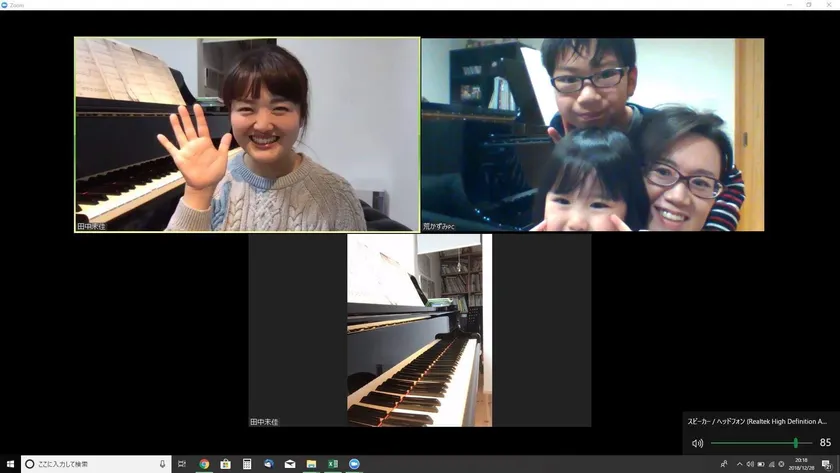
Task: Open File Explorer from the taskbar
Action: (x=311, y=464)
